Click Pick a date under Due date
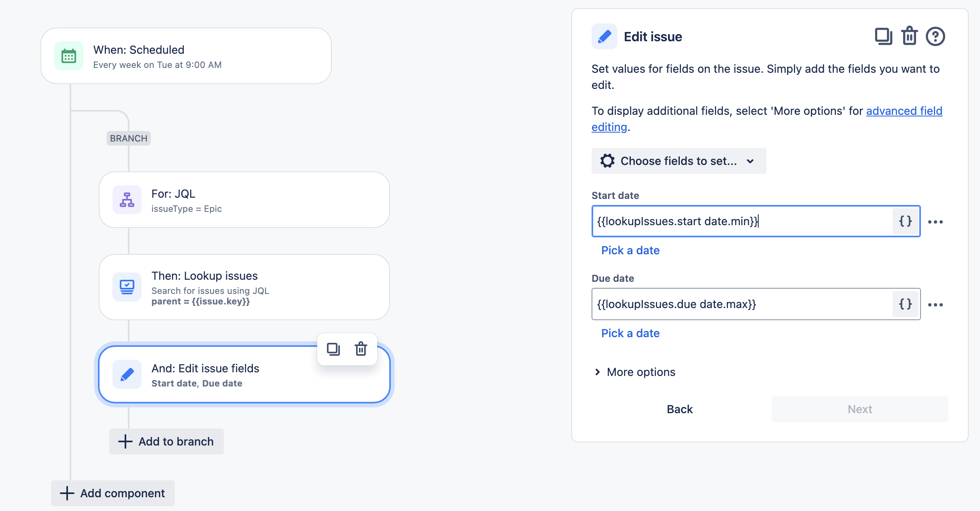980x511 pixels. pyautogui.click(x=630, y=333)
